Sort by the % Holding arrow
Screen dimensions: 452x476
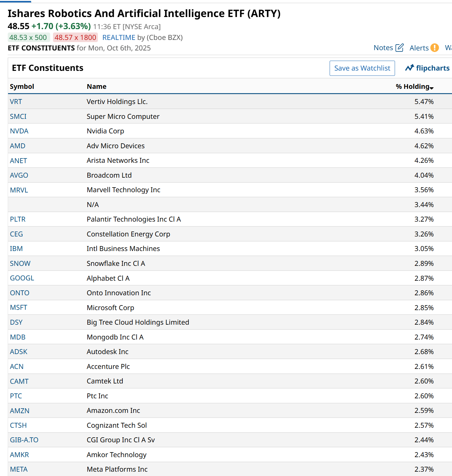(432, 88)
